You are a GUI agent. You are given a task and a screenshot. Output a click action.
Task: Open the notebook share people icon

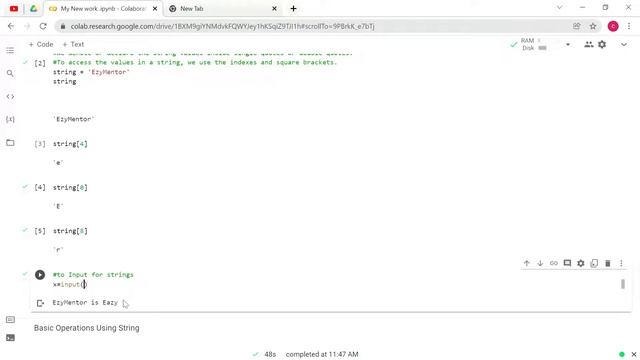(x=588, y=44)
